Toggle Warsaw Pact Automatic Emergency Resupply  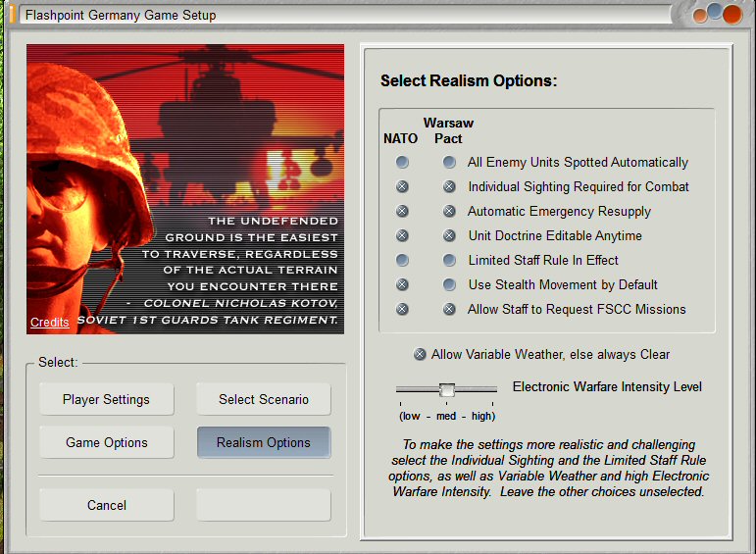pos(449,211)
